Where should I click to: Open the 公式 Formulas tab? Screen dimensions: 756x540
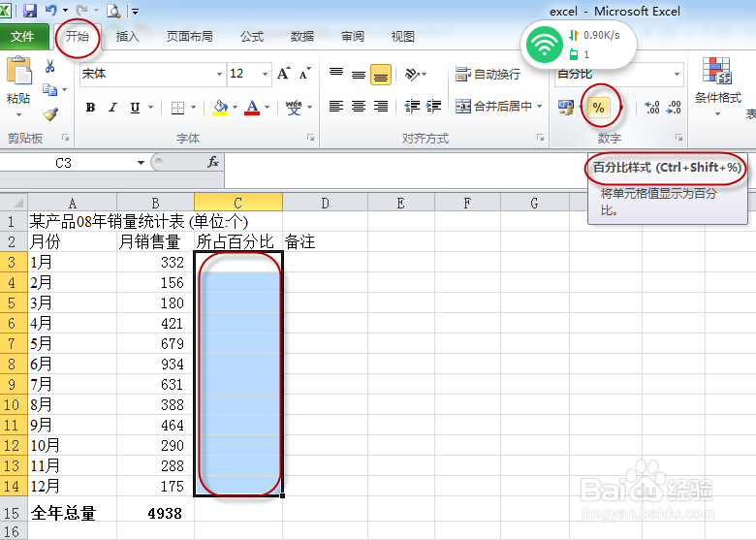click(252, 36)
